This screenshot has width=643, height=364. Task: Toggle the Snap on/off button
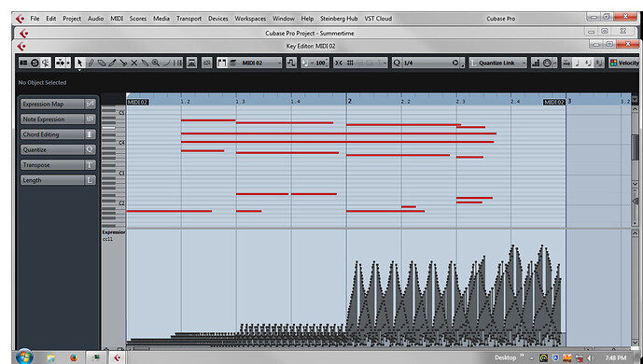click(x=339, y=63)
